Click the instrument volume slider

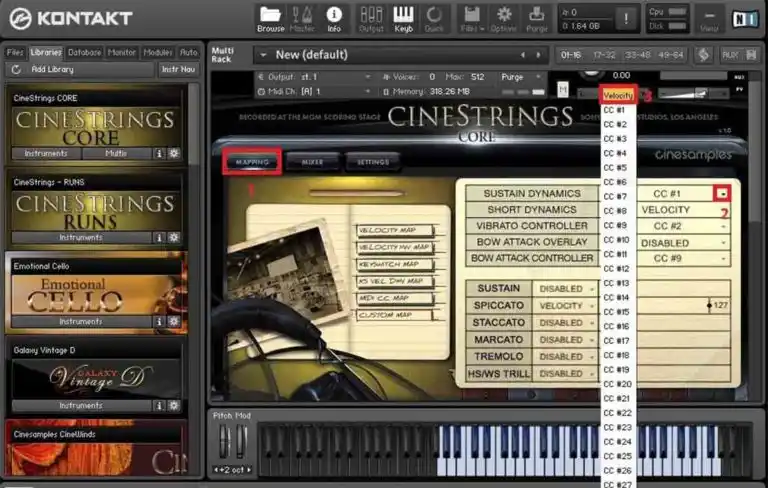(x=693, y=94)
